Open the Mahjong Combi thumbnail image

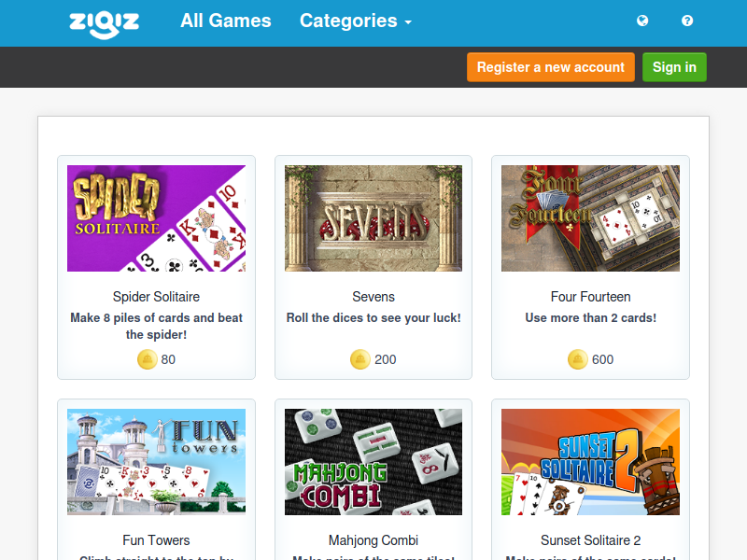pos(373,462)
